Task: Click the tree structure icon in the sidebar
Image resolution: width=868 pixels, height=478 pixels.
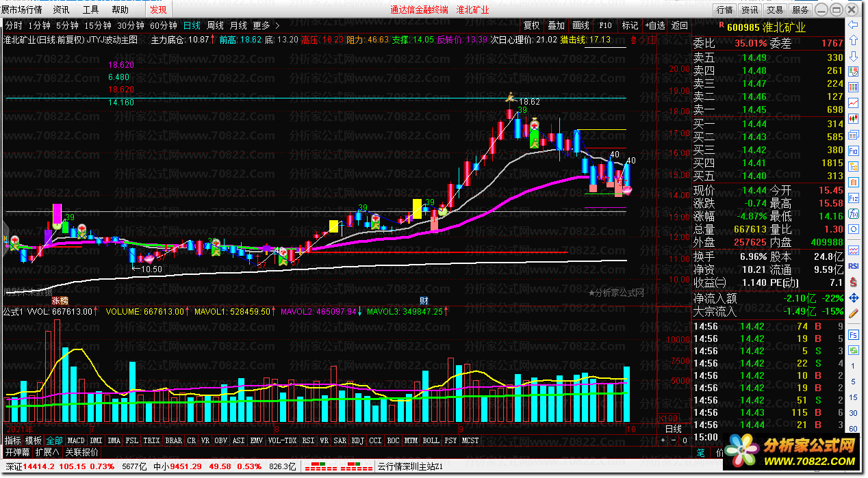Action: (853, 166)
